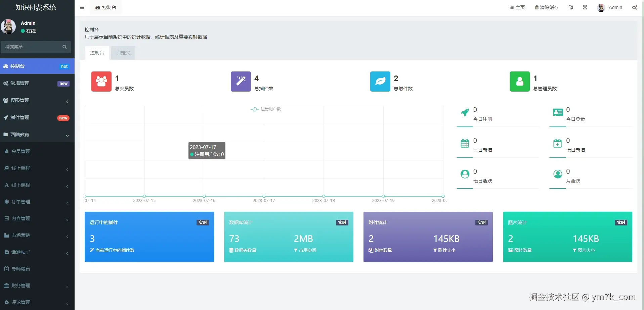644x310 pixels.
Task: Click the blue leaf attachments icon
Action: (x=380, y=82)
